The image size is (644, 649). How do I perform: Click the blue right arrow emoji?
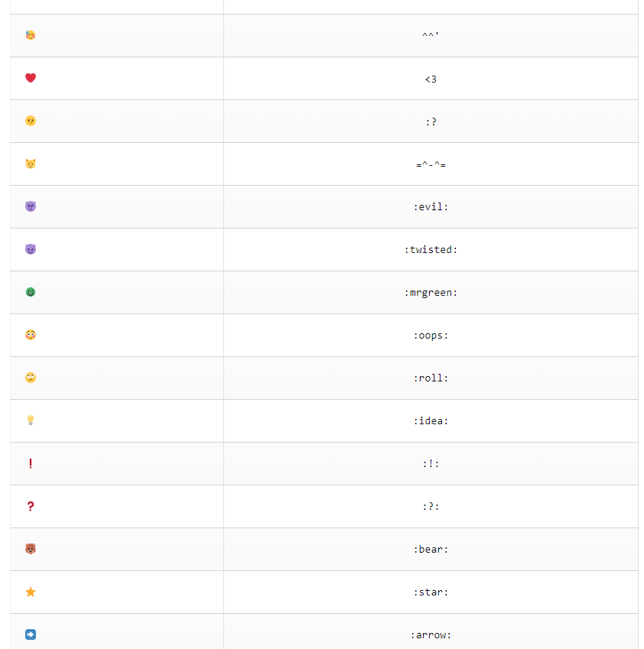click(x=31, y=634)
